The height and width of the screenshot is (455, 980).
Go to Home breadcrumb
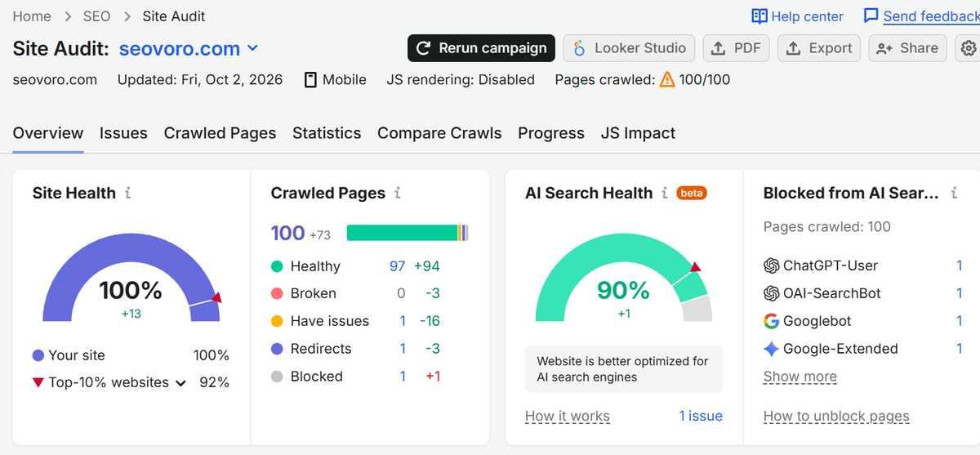pos(32,16)
